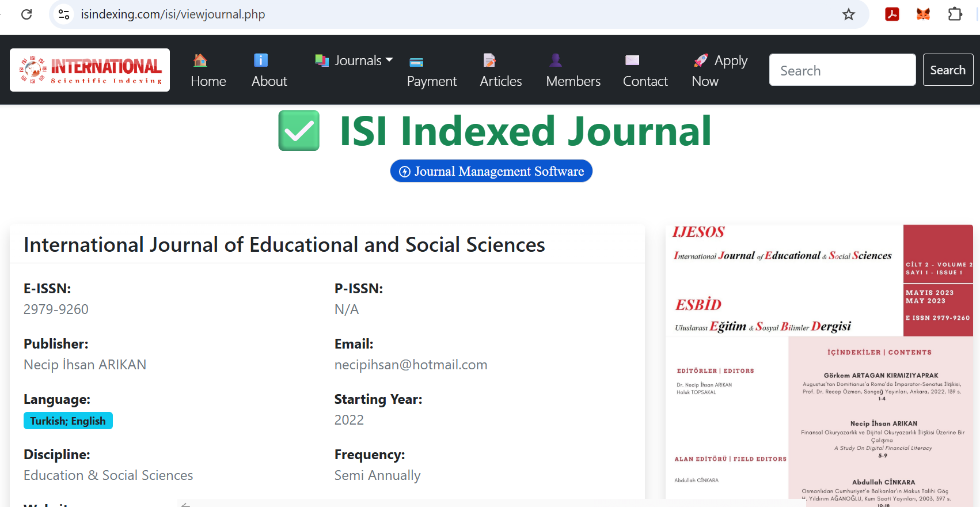Viewport: 980px width, 507px height.
Task: Click the green checkmark ISI Indexed icon
Action: [x=299, y=131]
